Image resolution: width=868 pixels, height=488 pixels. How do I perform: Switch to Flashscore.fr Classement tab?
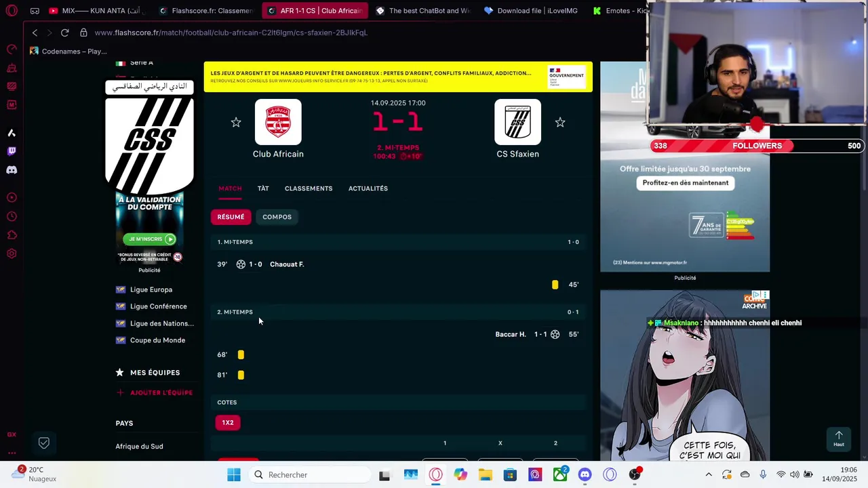205,11
